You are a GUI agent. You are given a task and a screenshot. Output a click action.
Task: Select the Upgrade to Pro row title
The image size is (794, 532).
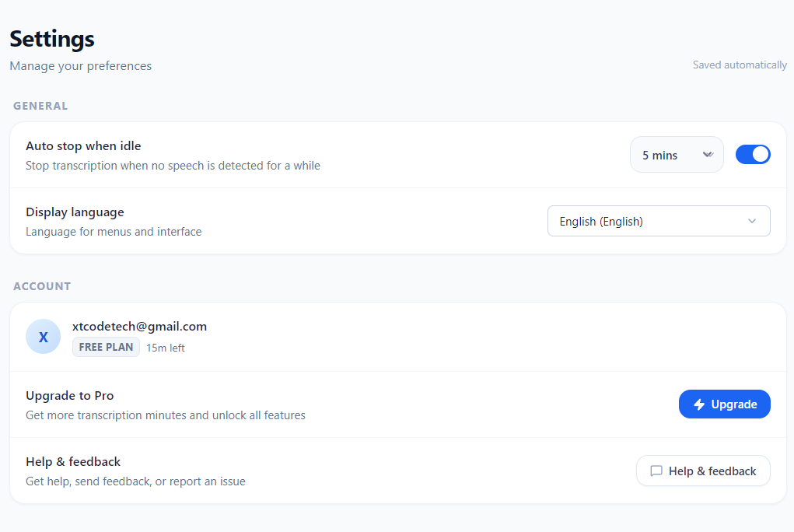(x=70, y=396)
